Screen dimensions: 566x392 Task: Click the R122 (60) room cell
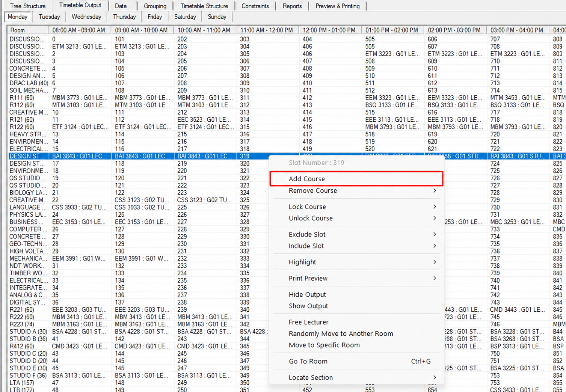click(29, 127)
